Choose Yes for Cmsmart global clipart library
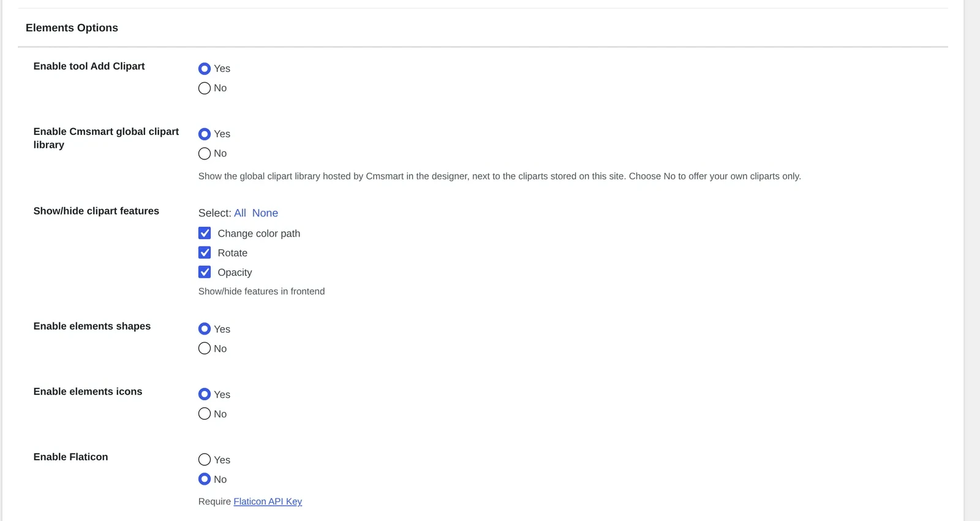The width and height of the screenshot is (980, 521). coord(205,134)
